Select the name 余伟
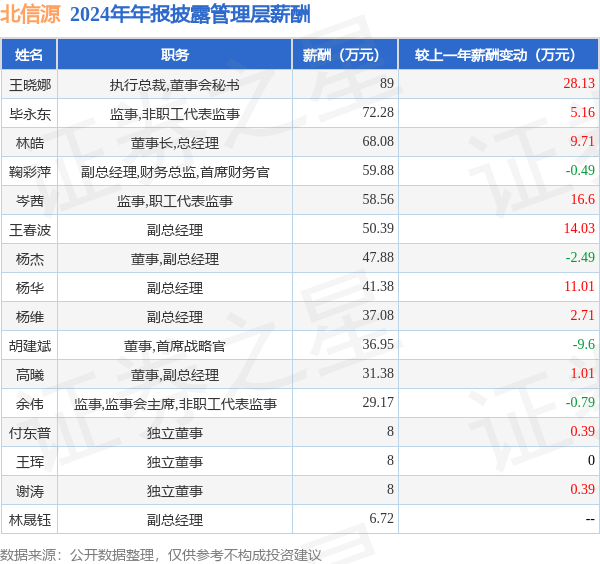600x564 pixels. [x=29, y=404]
